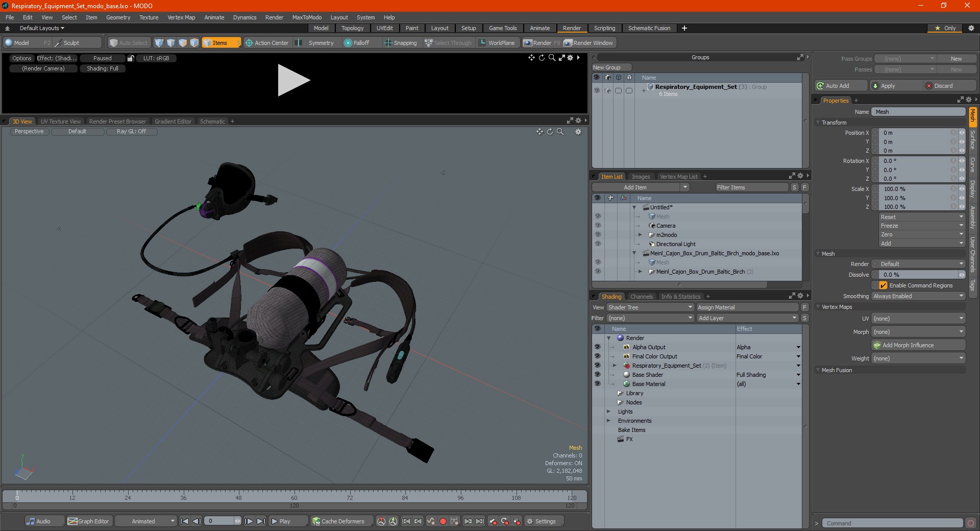
Task: Click the Auto Add button
Action: 841,86
